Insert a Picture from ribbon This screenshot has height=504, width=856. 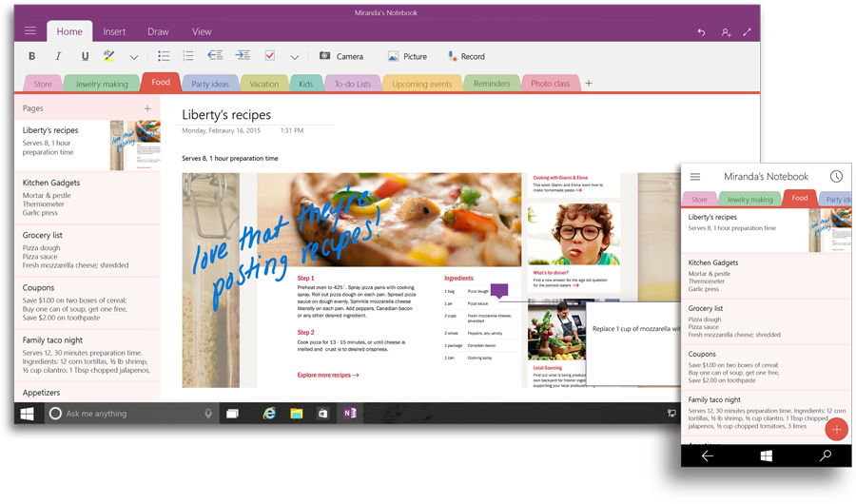coord(407,56)
